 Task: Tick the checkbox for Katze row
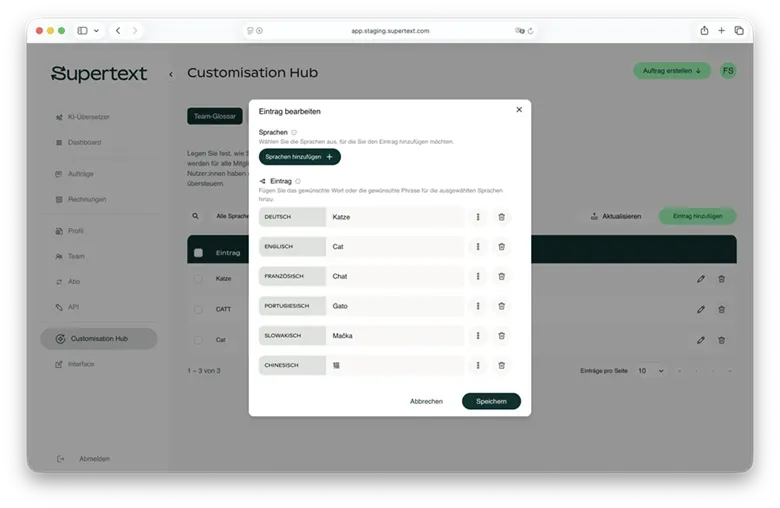pyautogui.click(x=198, y=279)
